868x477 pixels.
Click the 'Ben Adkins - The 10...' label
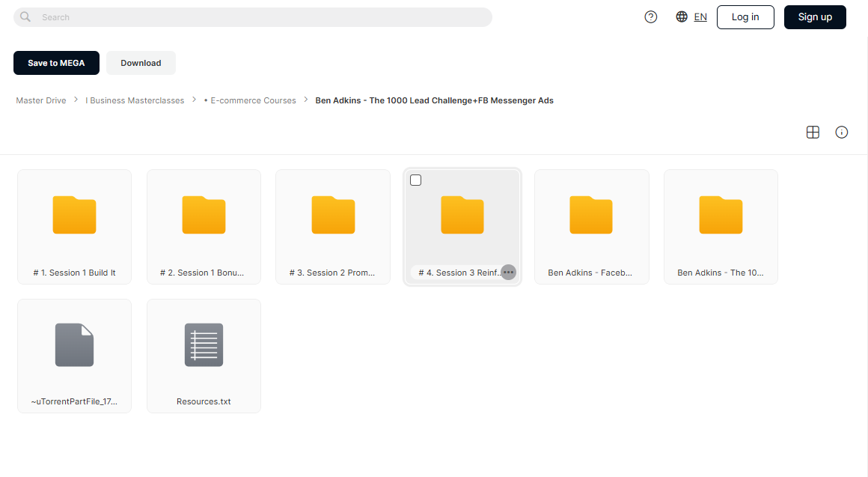pyautogui.click(x=720, y=273)
